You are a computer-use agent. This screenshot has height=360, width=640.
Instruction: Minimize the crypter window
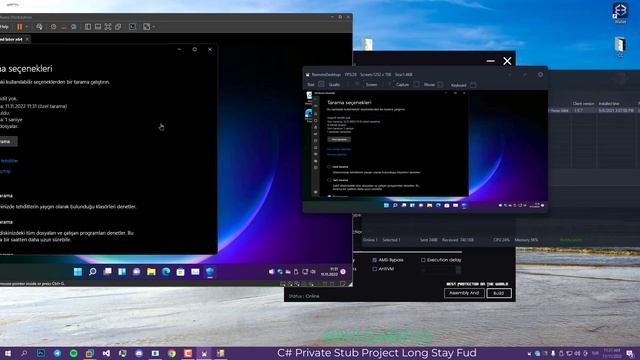pyautogui.click(x=491, y=61)
